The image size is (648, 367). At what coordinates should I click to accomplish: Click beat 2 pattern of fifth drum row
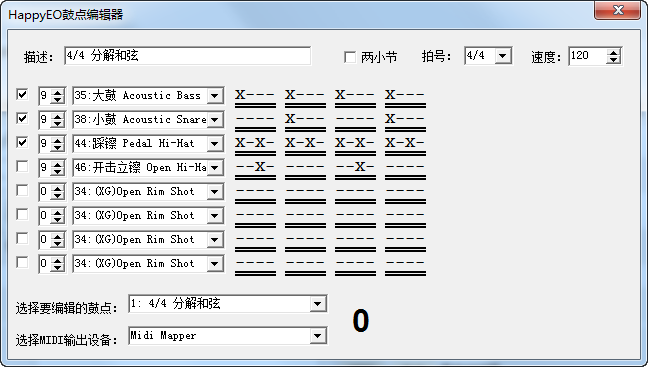(x=305, y=194)
